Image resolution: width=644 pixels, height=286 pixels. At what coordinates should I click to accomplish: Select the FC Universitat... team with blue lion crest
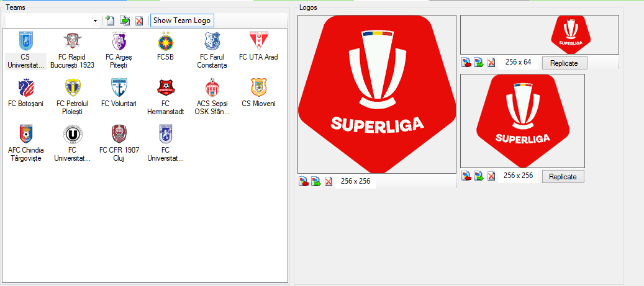click(x=166, y=143)
